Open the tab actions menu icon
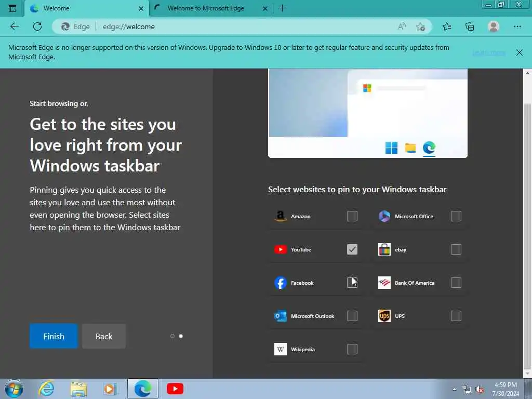The height and width of the screenshot is (399, 532). pos(12,8)
